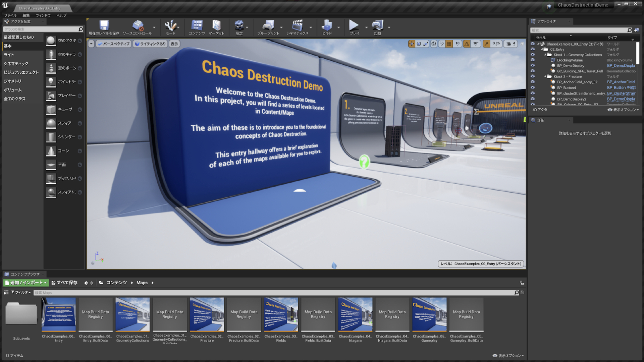Image resolution: width=644 pixels, height=362 pixels.
Task: Collapse Kiosk 2 - Fracture folder
Action: 545,76
